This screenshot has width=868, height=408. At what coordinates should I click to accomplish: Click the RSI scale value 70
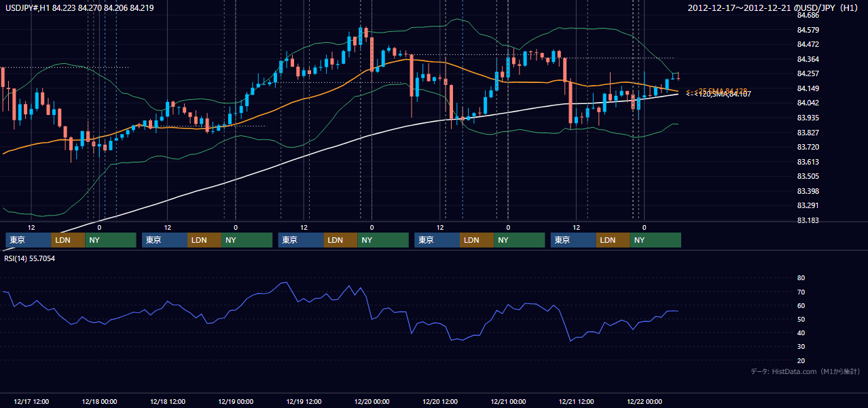pos(801,292)
